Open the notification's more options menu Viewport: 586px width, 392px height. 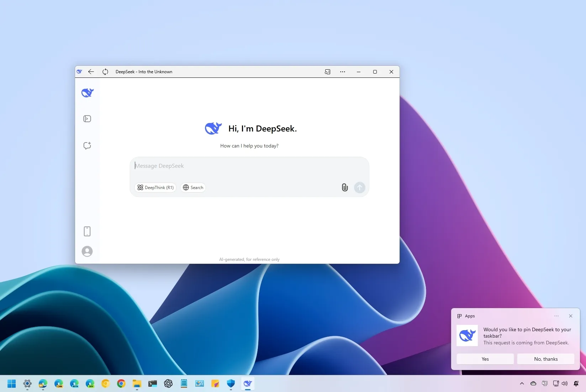(556, 316)
